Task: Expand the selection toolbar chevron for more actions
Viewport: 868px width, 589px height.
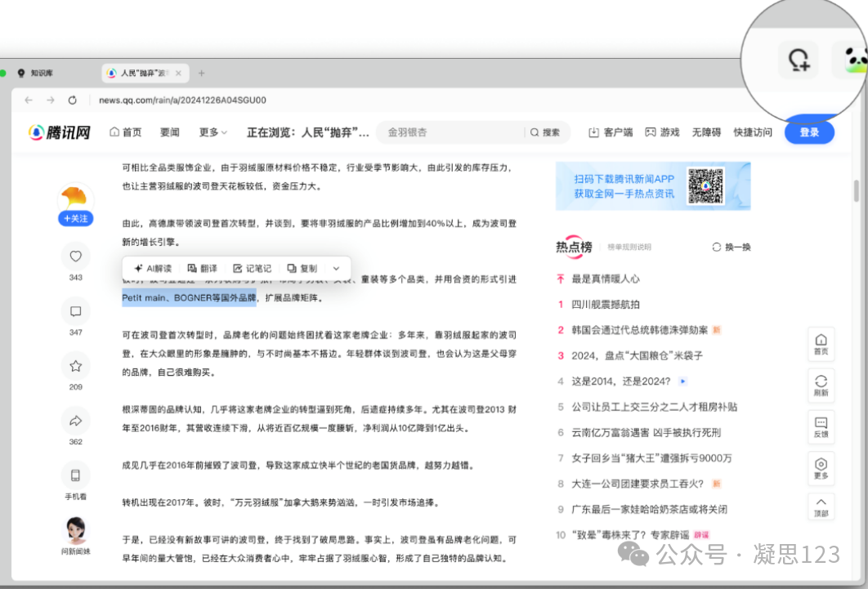Action: pyautogui.click(x=335, y=267)
